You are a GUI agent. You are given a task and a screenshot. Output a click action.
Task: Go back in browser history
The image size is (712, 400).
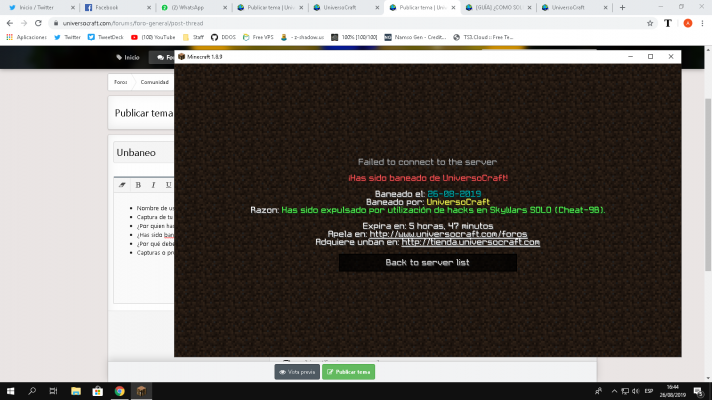pos(10,23)
